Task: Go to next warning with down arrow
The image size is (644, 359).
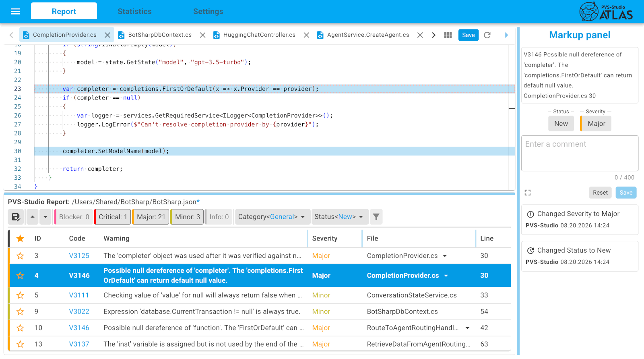Action: point(45,217)
